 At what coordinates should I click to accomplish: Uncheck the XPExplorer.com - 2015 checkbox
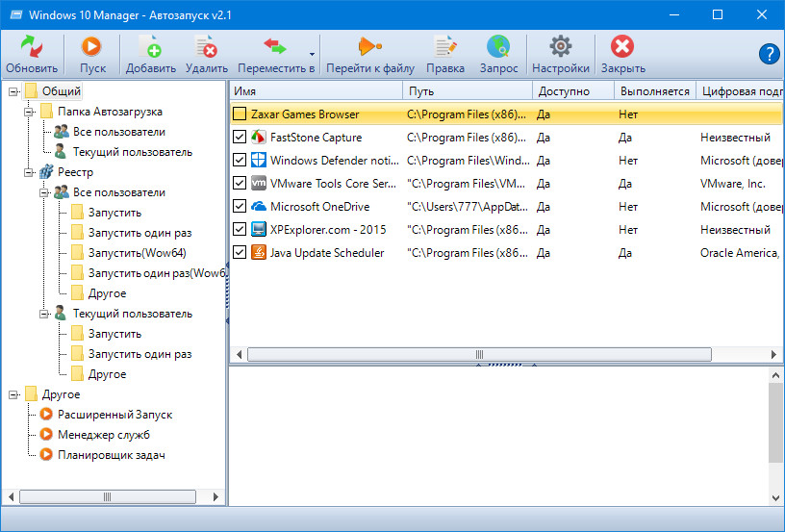(x=240, y=229)
